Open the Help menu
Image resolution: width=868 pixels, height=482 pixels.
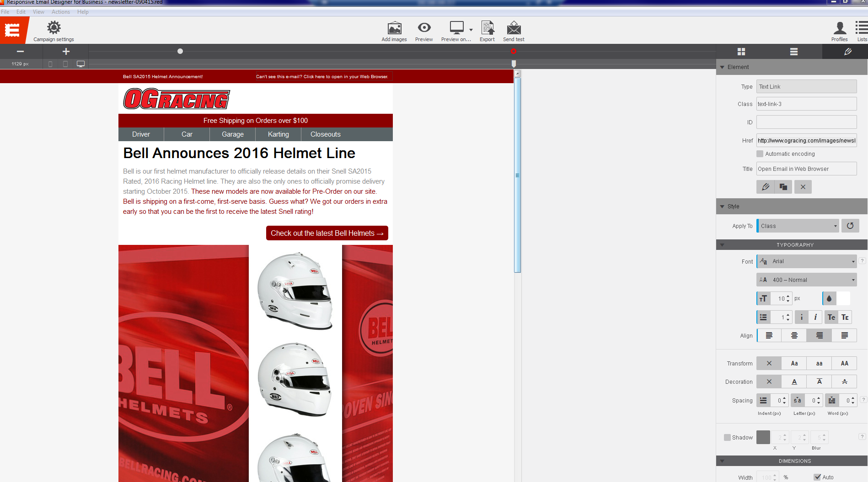tap(83, 12)
